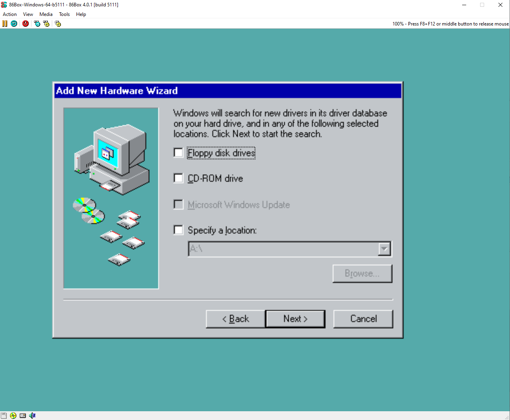Expand the location path dropdown arrow

384,249
